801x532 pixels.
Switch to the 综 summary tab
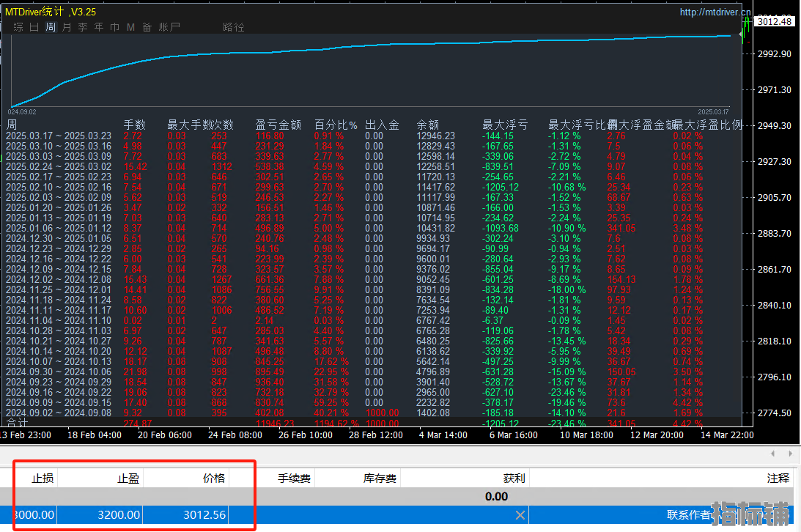pyautogui.click(x=18, y=27)
